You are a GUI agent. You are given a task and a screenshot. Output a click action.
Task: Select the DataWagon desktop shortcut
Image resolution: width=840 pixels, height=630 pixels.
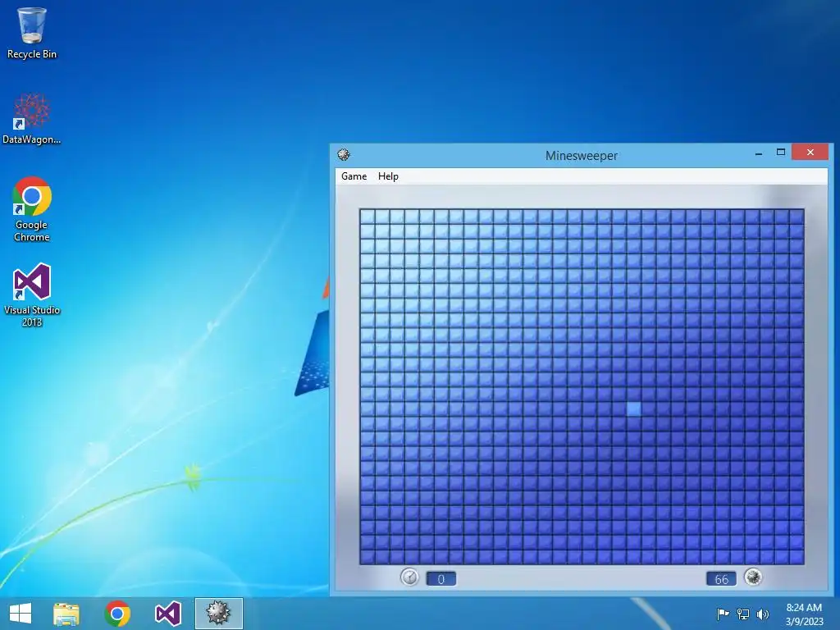pyautogui.click(x=32, y=119)
